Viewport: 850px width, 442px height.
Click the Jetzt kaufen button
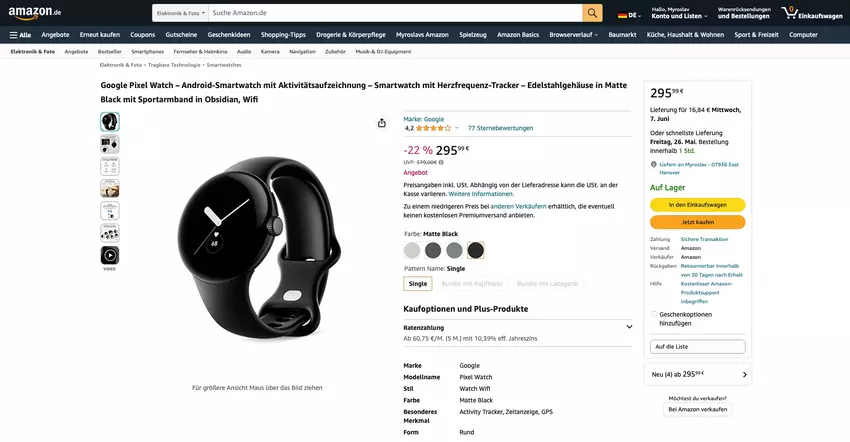tap(697, 222)
